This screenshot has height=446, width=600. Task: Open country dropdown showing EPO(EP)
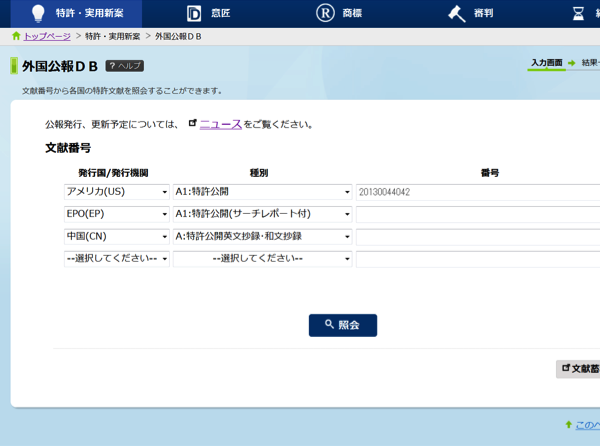click(x=117, y=214)
